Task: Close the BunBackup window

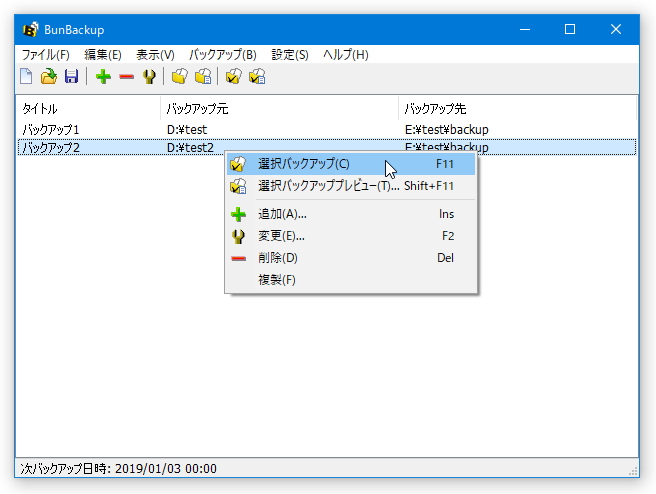Action: 616,29
